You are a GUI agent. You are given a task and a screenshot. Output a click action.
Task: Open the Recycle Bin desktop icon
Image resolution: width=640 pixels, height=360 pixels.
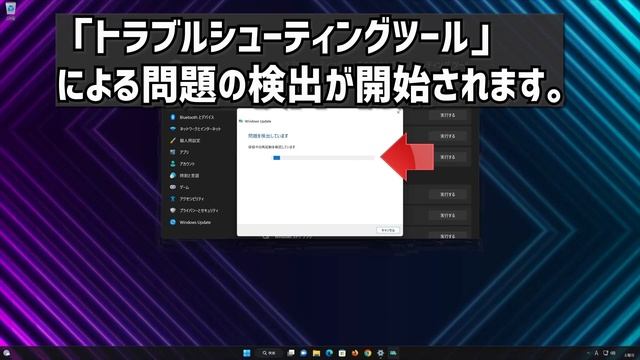pyautogui.click(x=10, y=10)
